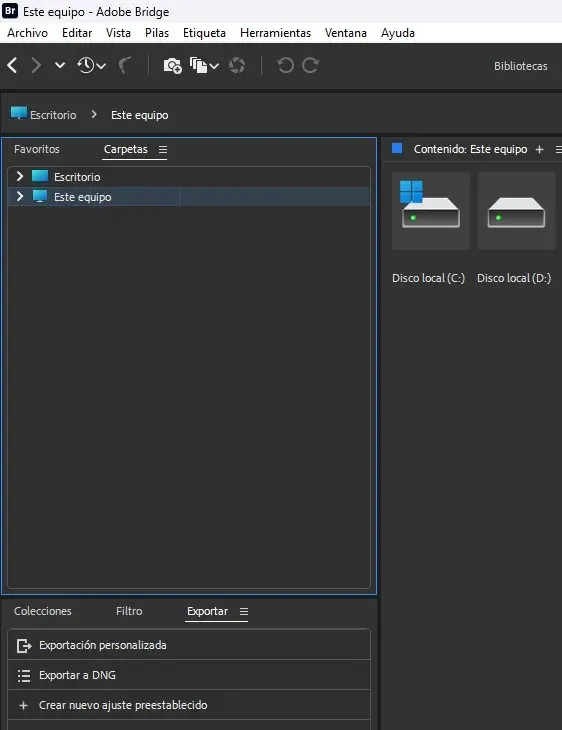Click the breadcrumb chevron after Escritorio
The height and width of the screenshot is (730, 562).
pyautogui.click(x=94, y=115)
